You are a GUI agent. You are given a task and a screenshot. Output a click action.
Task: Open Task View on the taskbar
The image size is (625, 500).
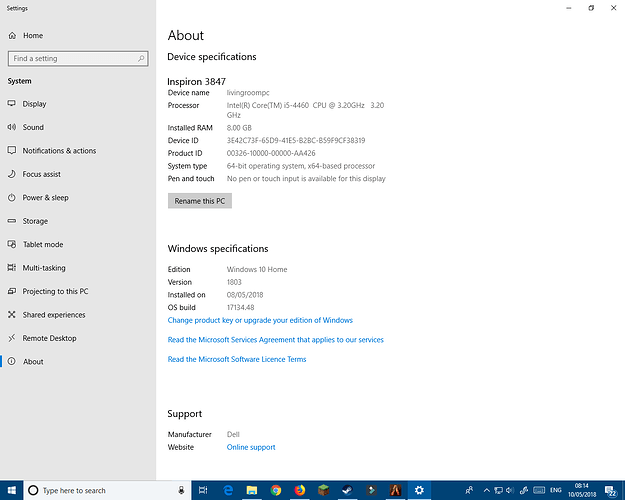[203, 490]
